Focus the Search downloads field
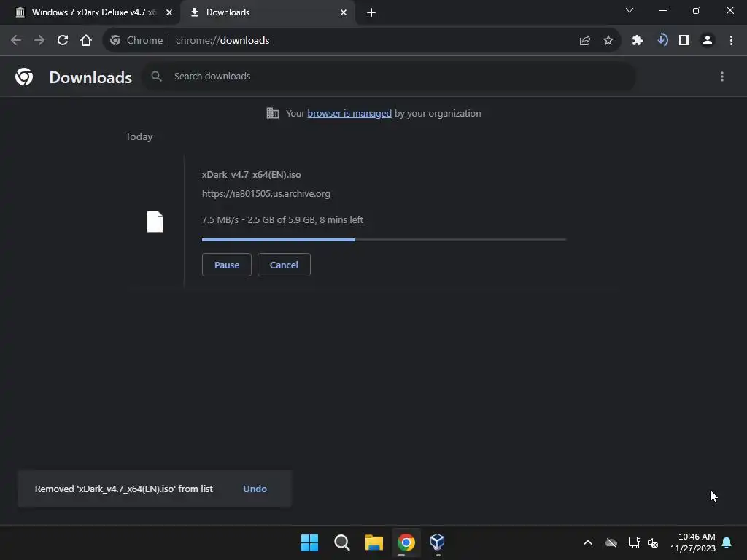This screenshot has width=747, height=560. 390,76
